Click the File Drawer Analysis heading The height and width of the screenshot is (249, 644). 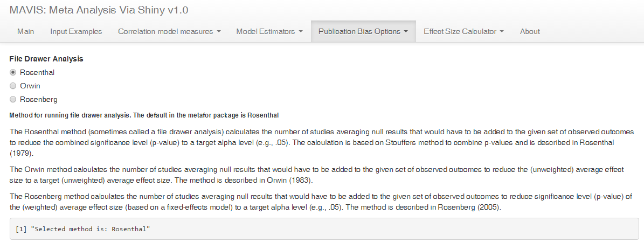click(46, 59)
